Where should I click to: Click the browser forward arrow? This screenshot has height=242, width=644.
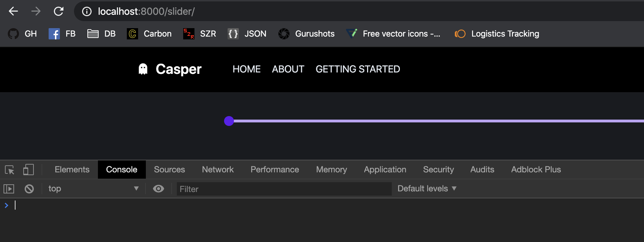point(36,11)
